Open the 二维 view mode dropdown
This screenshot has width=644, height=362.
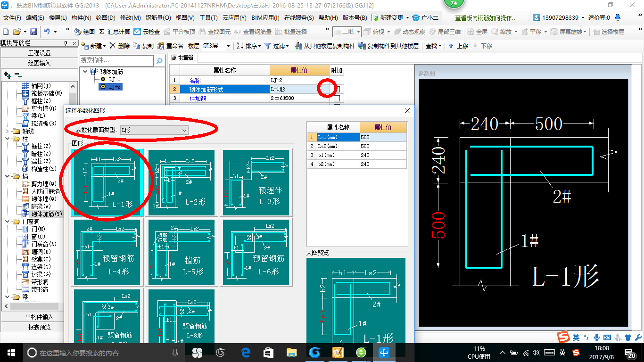click(358, 32)
